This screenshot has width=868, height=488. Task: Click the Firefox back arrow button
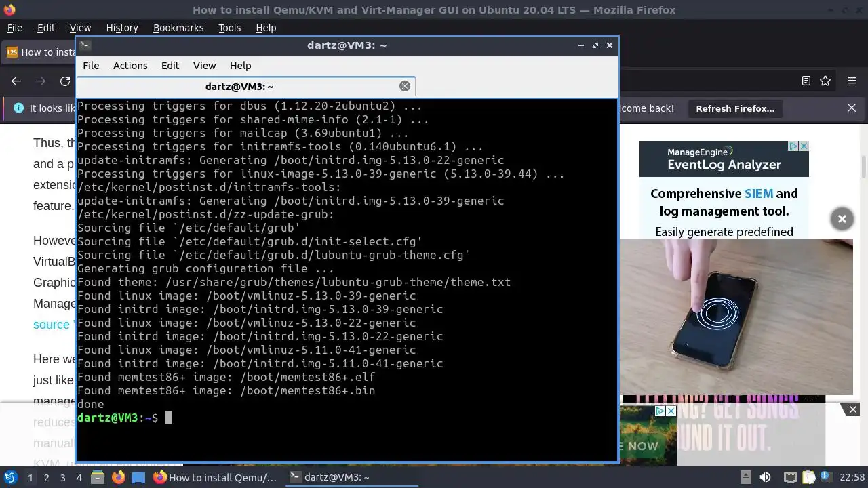coord(16,81)
